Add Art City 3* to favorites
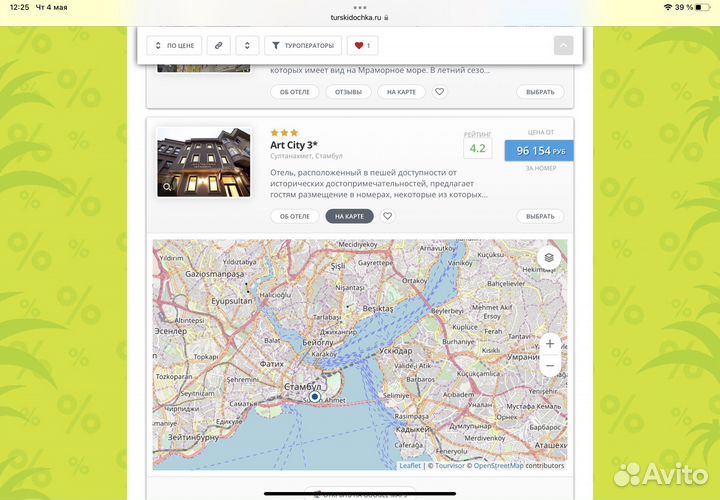This screenshot has height=500, width=720. point(388,216)
